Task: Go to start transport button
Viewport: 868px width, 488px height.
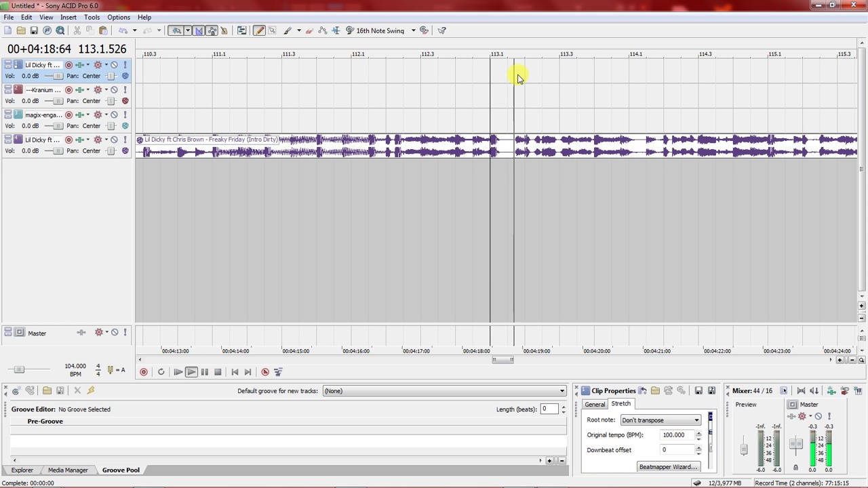Action: click(x=235, y=372)
